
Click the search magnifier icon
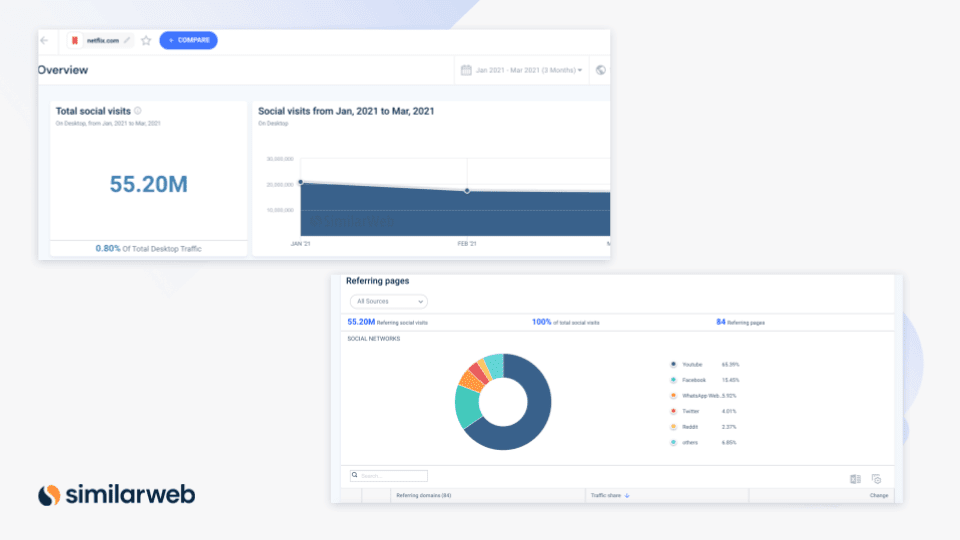click(354, 475)
